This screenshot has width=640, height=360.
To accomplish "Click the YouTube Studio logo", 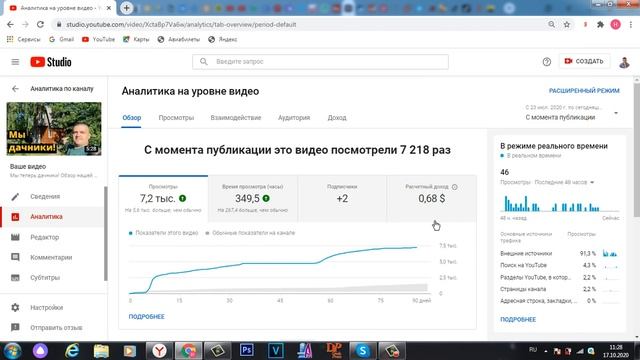I will (51, 62).
